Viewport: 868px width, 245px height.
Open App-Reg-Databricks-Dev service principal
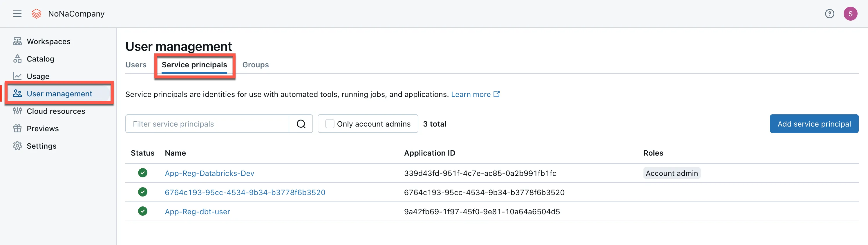pyautogui.click(x=209, y=173)
